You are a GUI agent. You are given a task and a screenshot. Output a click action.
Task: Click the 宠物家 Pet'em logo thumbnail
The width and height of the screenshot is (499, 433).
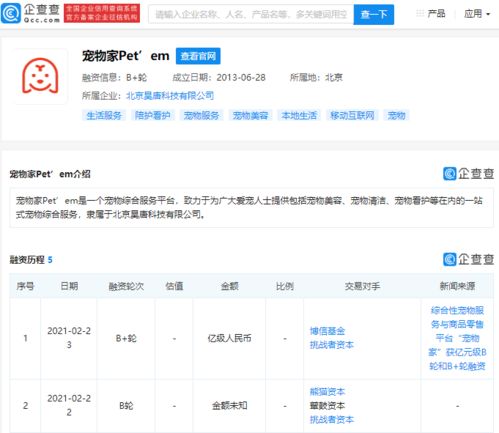pyautogui.click(x=40, y=76)
